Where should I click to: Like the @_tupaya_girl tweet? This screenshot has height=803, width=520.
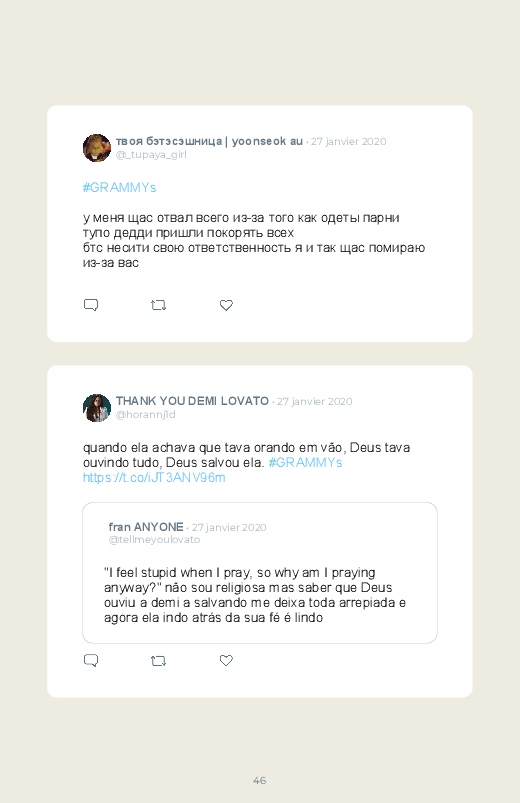click(226, 305)
